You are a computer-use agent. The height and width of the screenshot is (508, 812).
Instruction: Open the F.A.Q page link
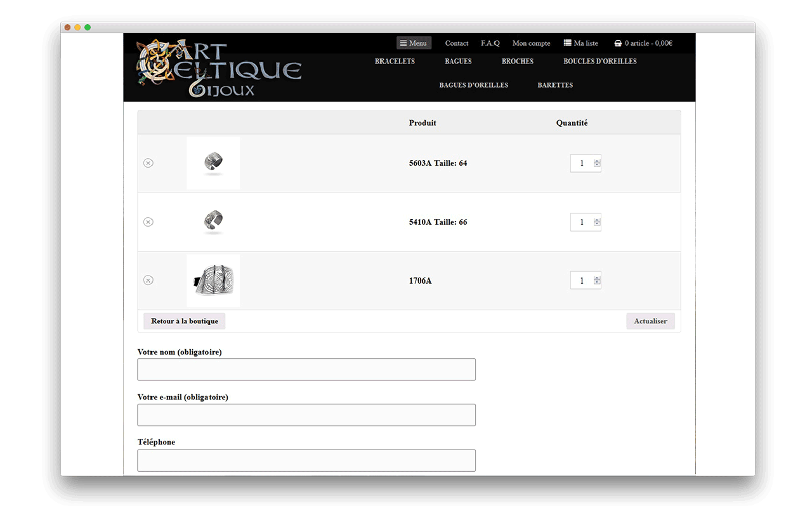[490, 43]
